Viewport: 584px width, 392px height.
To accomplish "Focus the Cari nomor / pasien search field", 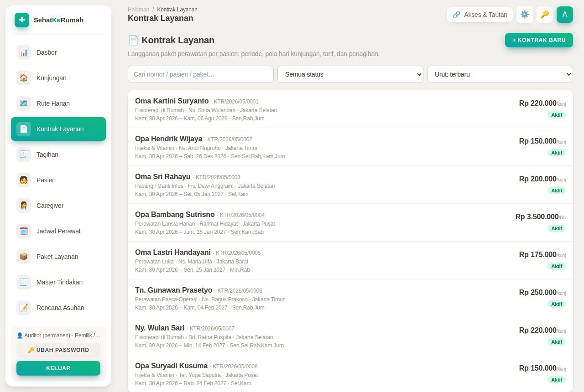I will (201, 74).
